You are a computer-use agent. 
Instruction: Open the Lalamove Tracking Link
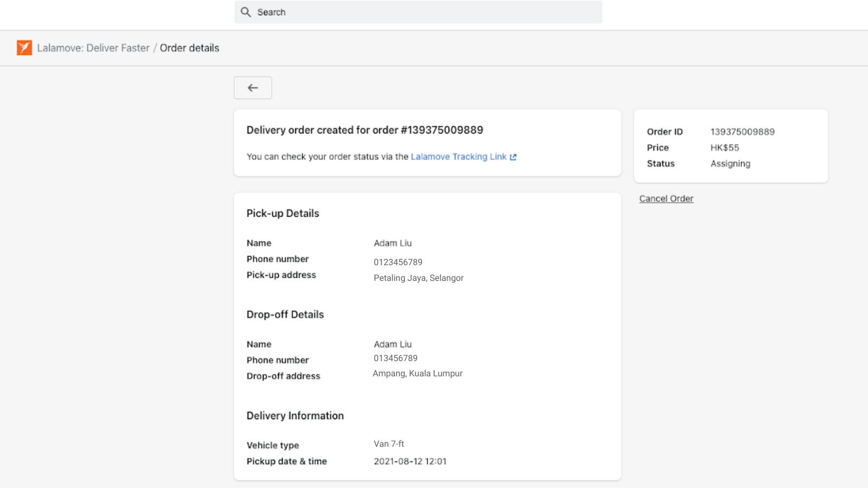[457, 157]
